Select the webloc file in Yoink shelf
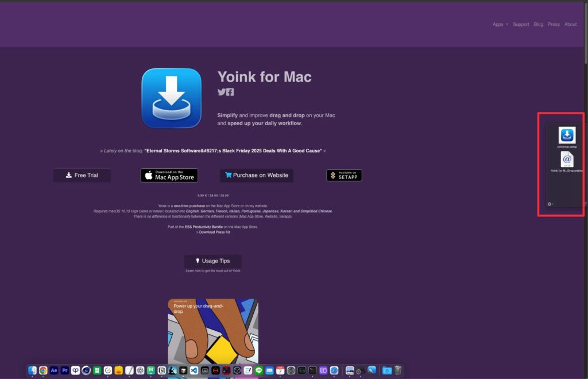588x379 pixels. pyautogui.click(x=567, y=160)
